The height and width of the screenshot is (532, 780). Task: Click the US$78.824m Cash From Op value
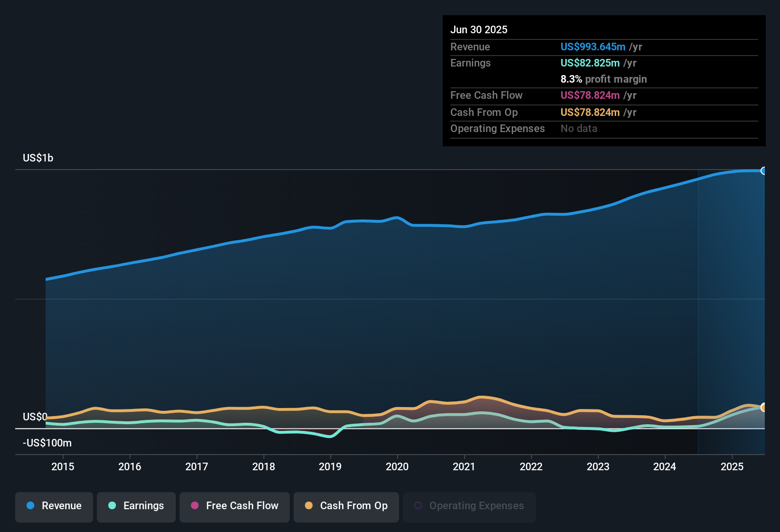tap(590, 112)
